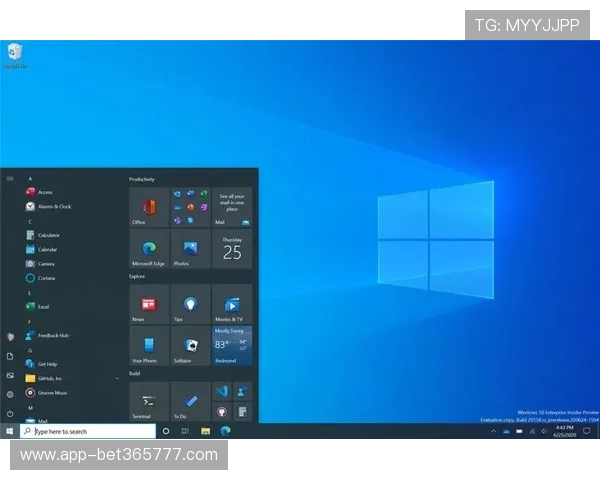Open the Photos tile
This screenshot has width=600, height=480.
click(x=190, y=248)
